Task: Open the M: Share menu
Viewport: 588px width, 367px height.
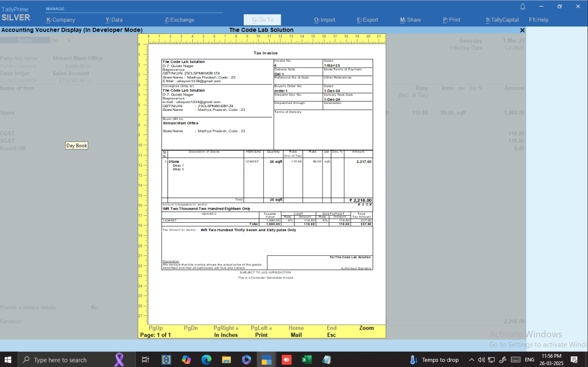Action: coord(410,20)
